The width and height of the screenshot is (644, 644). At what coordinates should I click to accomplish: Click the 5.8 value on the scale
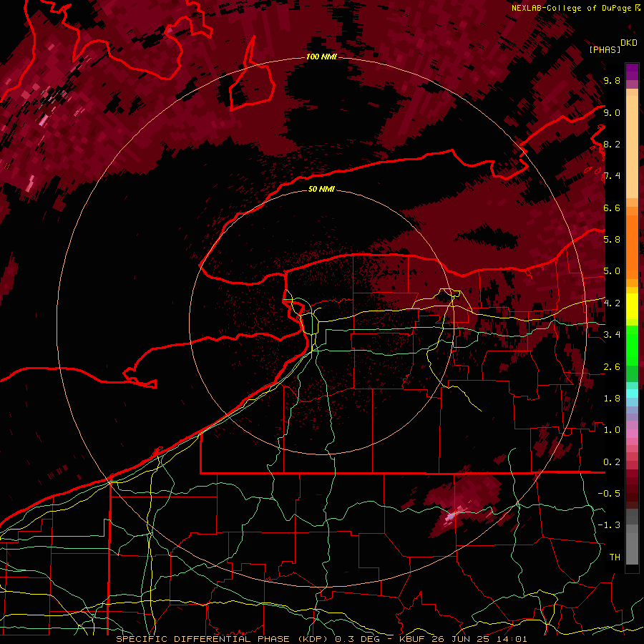pos(612,240)
